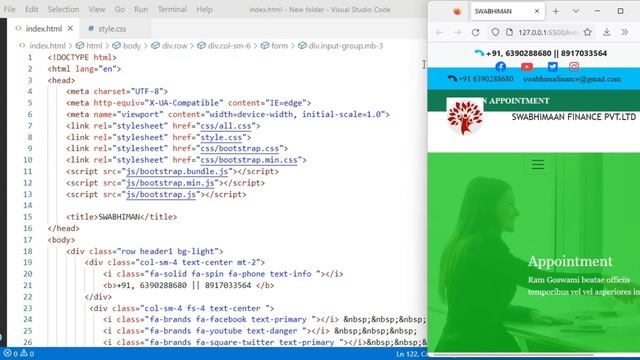The width and height of the screenshot is (640, 360).
Task: Open the js/bootstrap.bundle.js link in code
Action: tap(177, 171)
